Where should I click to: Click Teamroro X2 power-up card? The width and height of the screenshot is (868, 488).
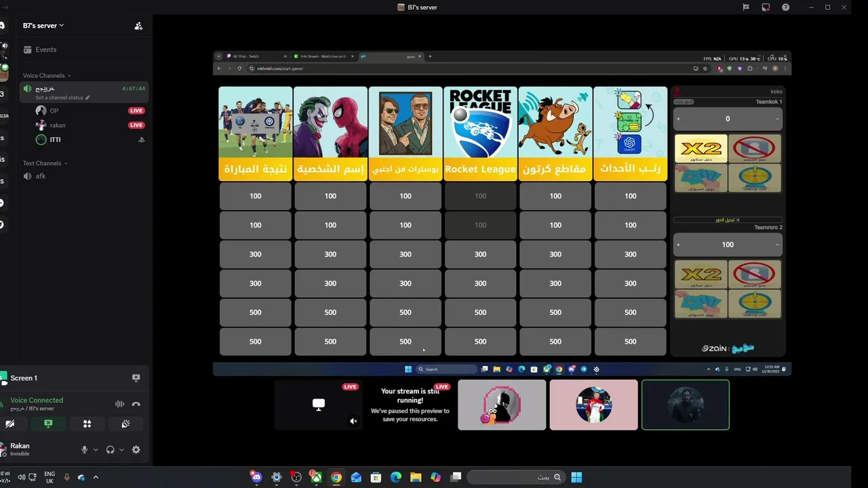pyautogui.click(x=701, y=274)
